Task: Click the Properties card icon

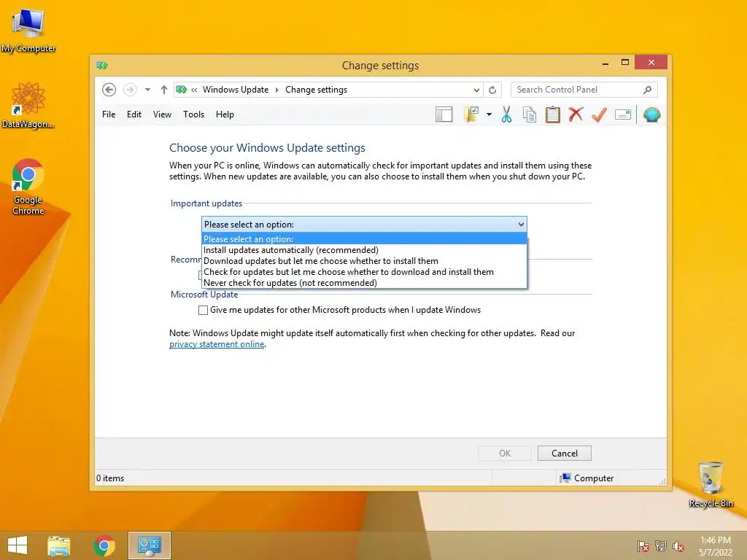Action: click(623, 114)
